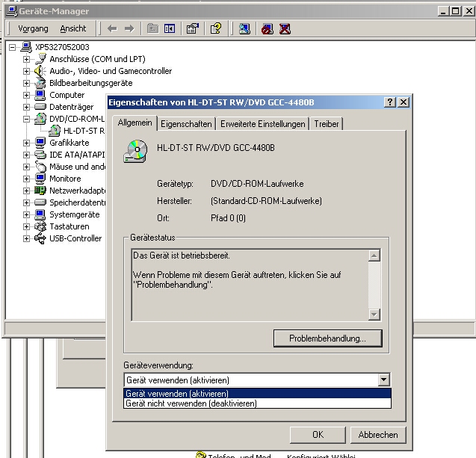Click the Abbrechen button
The image size is (476, 458).
pyautogui.click(x=378, y=435)
